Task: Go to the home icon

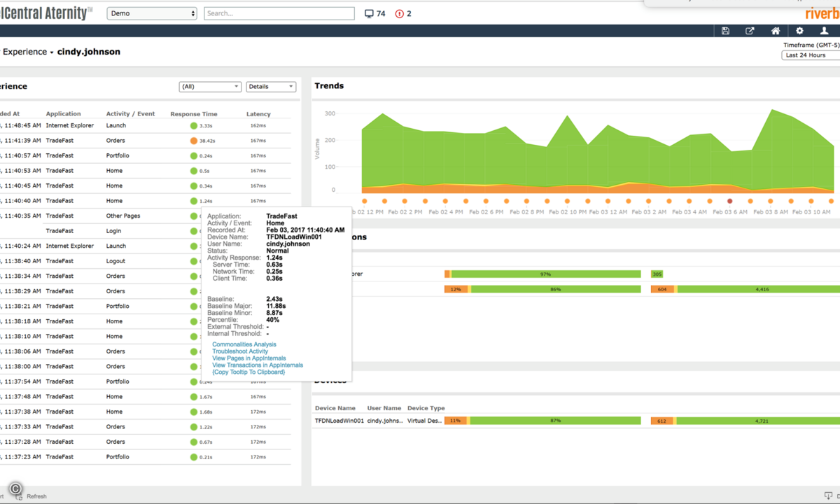Action: point(776,31)
